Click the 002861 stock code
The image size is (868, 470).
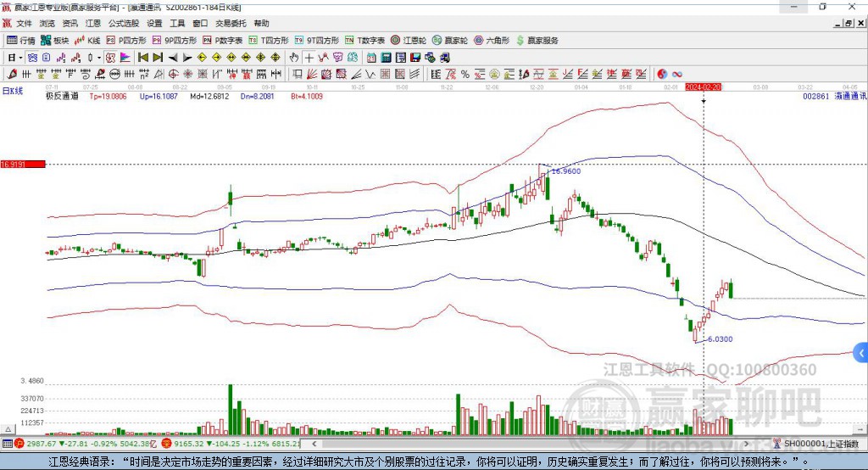coord(816,96)
